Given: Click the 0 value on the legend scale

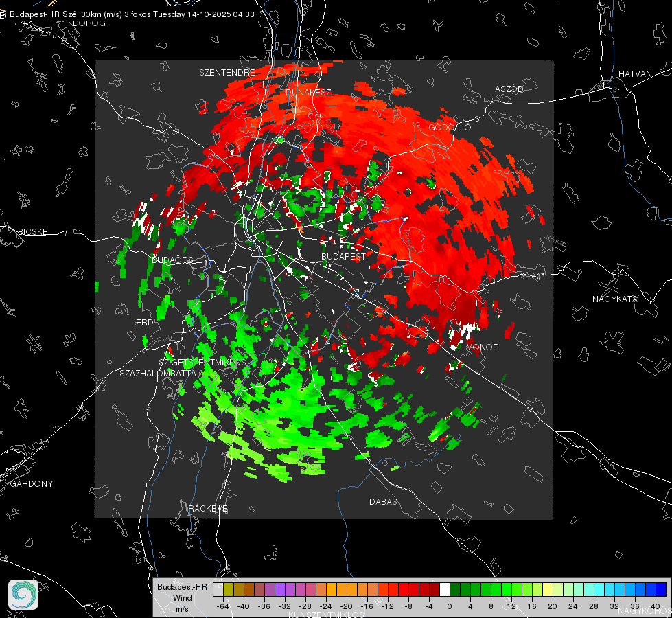Looking at the screenshot, I should pos(450,606).
